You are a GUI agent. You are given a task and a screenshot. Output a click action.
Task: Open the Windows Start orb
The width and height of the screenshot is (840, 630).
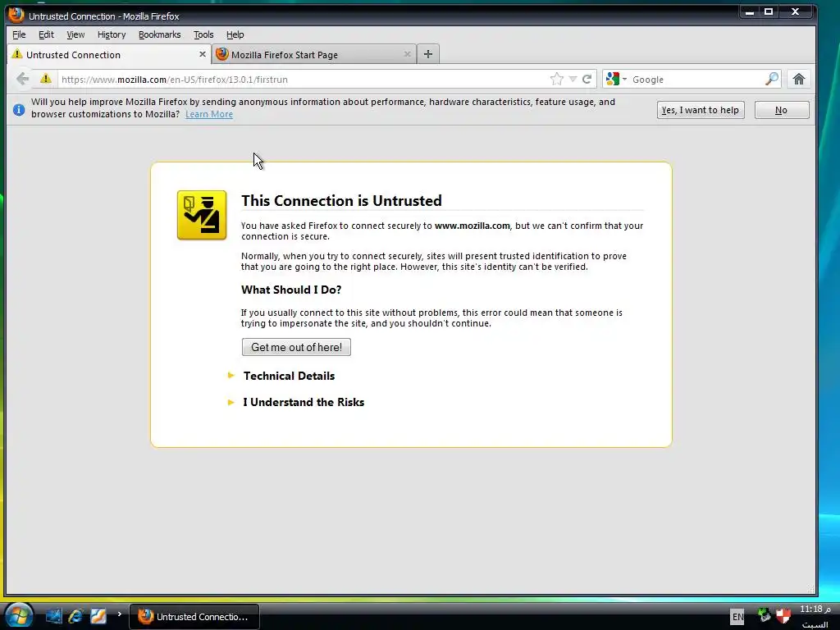[x=19, y=616]
